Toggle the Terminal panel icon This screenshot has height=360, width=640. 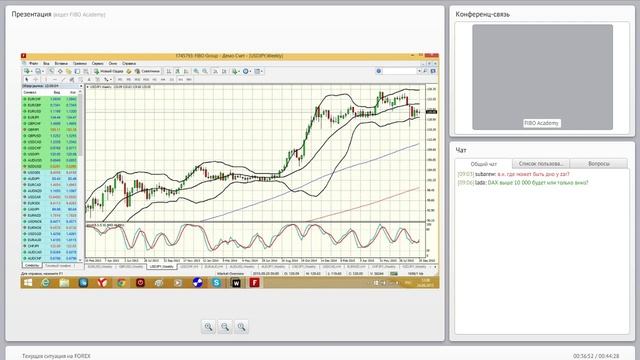pyautogui.click(x=77, y=71)
